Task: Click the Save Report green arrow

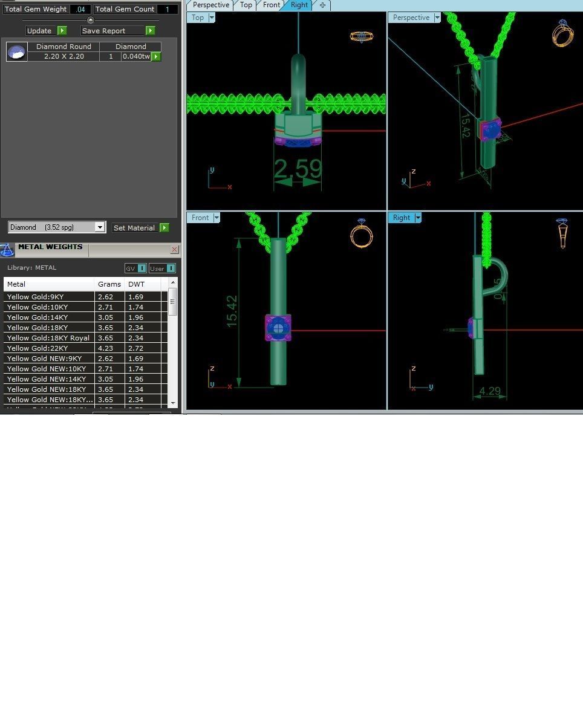Action: coord(151,30)
